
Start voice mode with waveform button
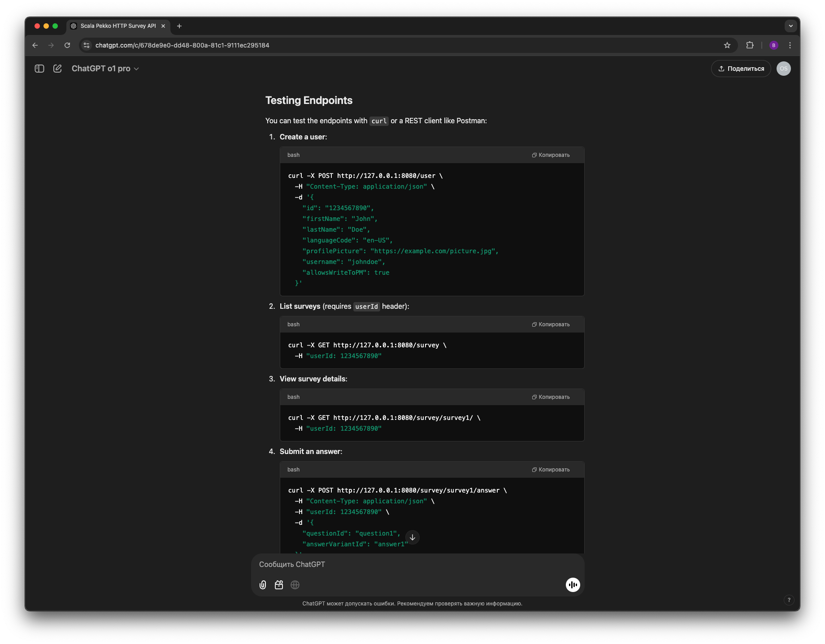(573, 585)
